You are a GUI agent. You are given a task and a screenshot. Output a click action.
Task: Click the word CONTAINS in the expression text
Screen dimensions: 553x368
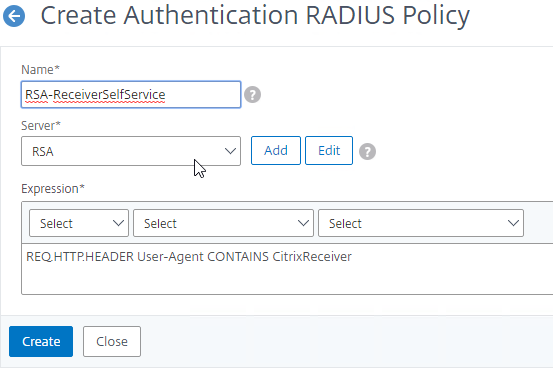tap(238, 257)
